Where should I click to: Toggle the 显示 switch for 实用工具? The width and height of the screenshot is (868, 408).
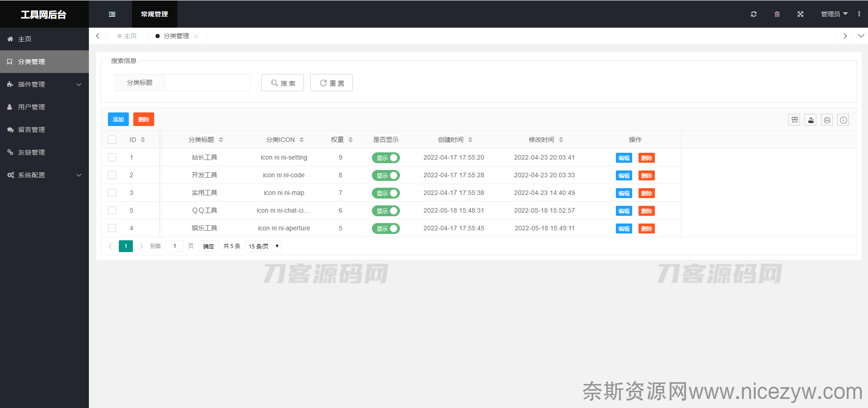385,193
